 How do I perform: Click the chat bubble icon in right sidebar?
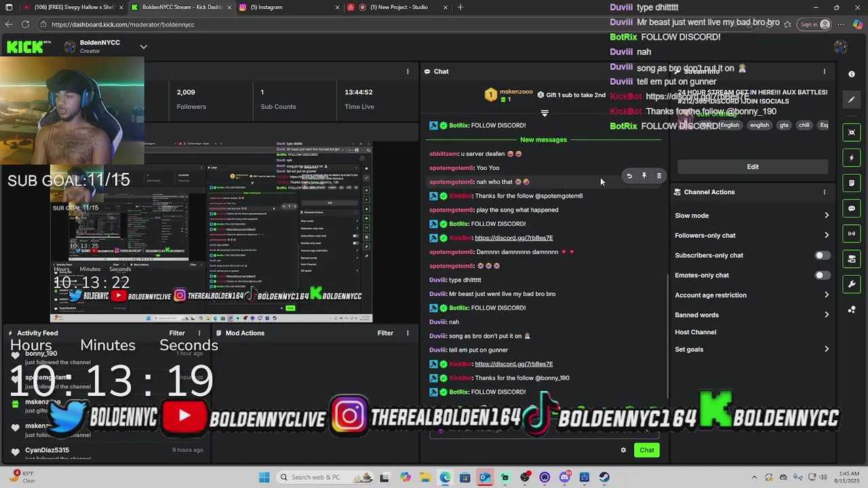[x=852, y=208]
